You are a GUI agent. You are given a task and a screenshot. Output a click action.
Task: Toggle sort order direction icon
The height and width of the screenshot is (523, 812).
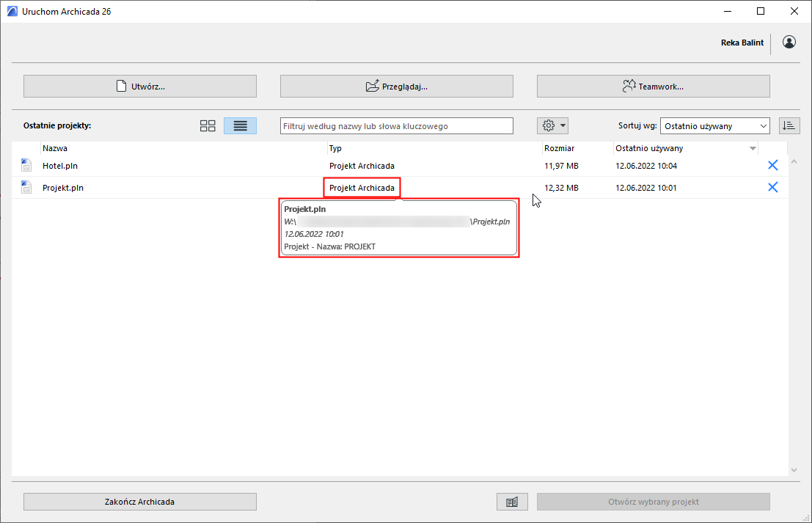(789, 125)
